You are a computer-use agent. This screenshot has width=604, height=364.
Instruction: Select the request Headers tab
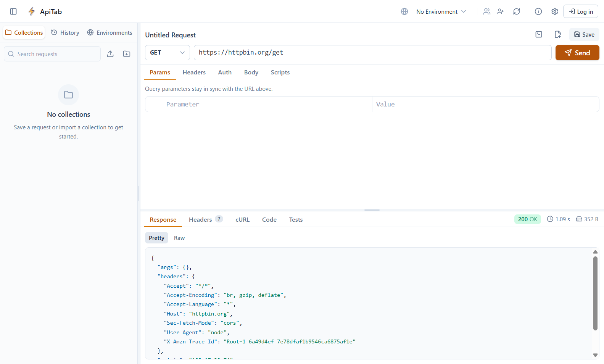[x=194, y=72]
